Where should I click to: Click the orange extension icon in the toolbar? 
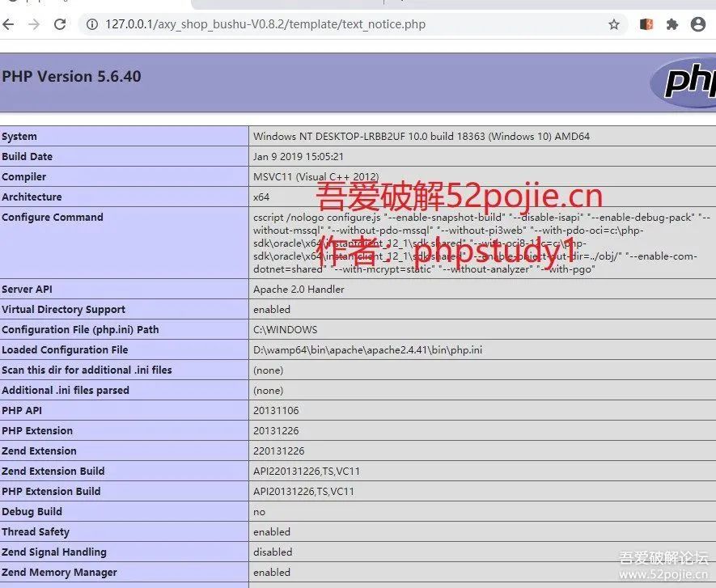(645, 24)
